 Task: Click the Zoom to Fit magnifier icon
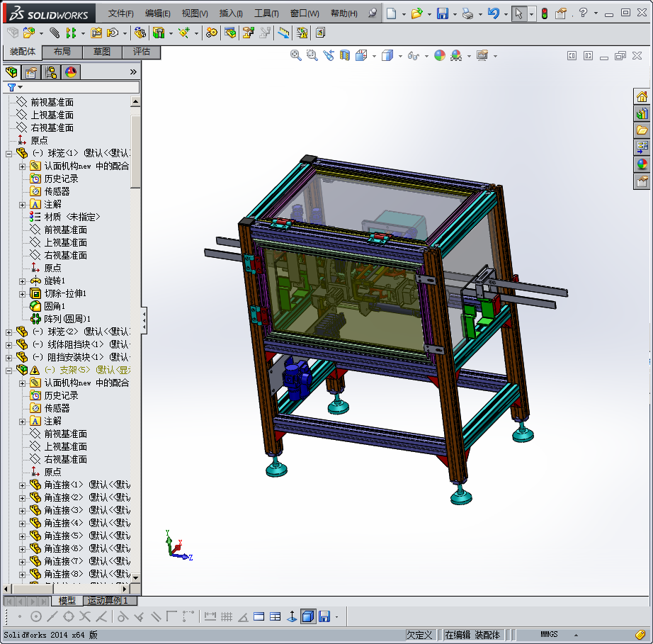point(295,55)
